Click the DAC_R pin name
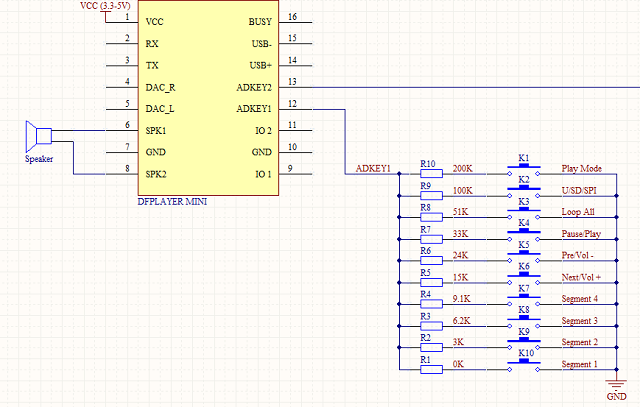This screenshot has height=407, width=640. tap(161, 87)
